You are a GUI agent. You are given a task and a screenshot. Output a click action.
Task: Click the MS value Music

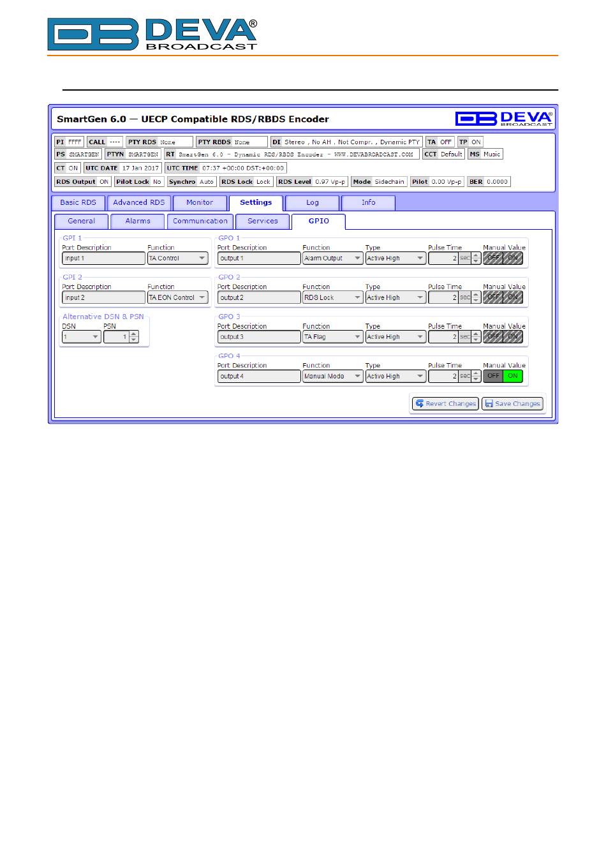pyautogui.click(x=492, y=154)
